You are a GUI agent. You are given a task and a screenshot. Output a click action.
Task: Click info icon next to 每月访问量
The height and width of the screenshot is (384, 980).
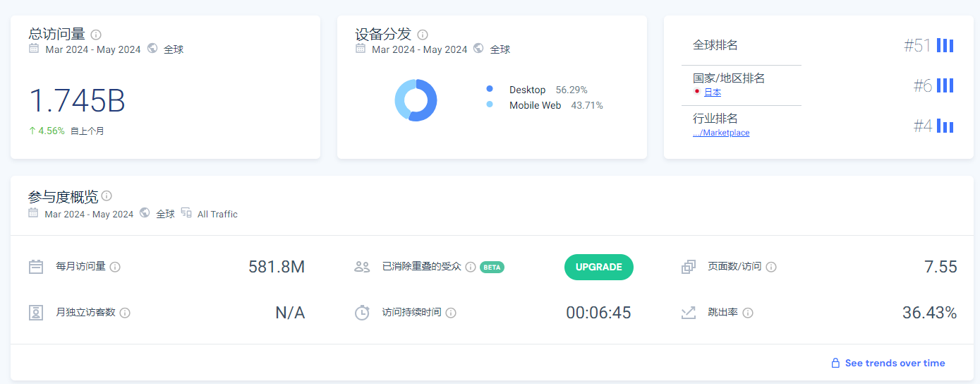(115, 267)
